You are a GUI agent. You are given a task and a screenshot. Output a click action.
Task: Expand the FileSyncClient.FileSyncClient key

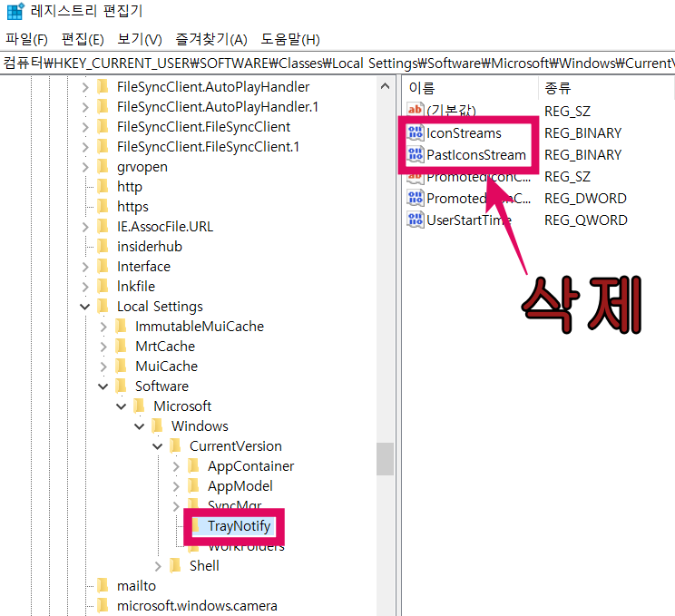click(85, 127)
